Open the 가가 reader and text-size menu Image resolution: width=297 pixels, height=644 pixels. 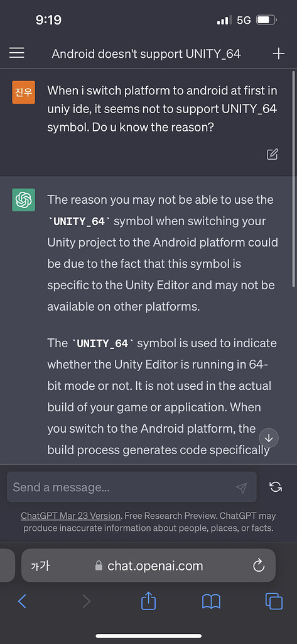tap(40, 567)
